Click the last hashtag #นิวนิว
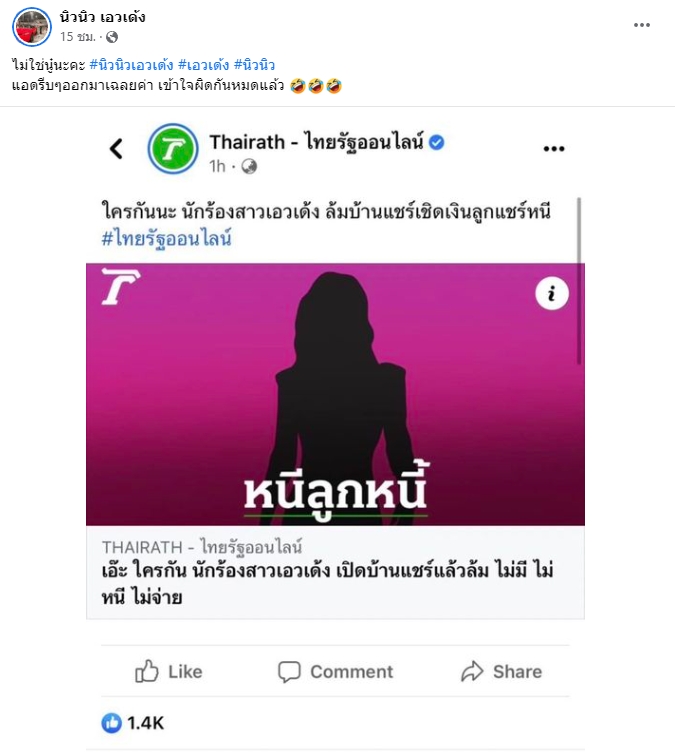The width and height of the screenshot is (675, 756). (x=255, y=65)
